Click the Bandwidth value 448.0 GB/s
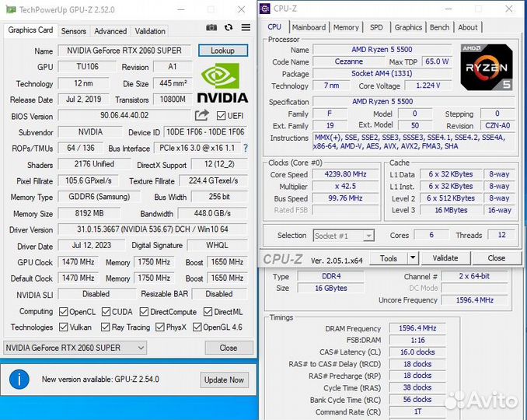Image resolution: width=527 pixels, height=420 pixels. pos(212,213)
